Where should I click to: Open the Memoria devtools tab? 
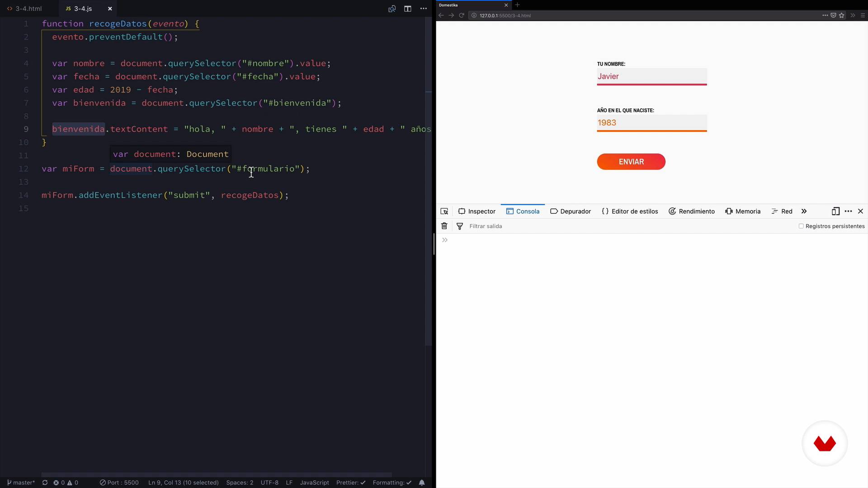pos(743,211)
